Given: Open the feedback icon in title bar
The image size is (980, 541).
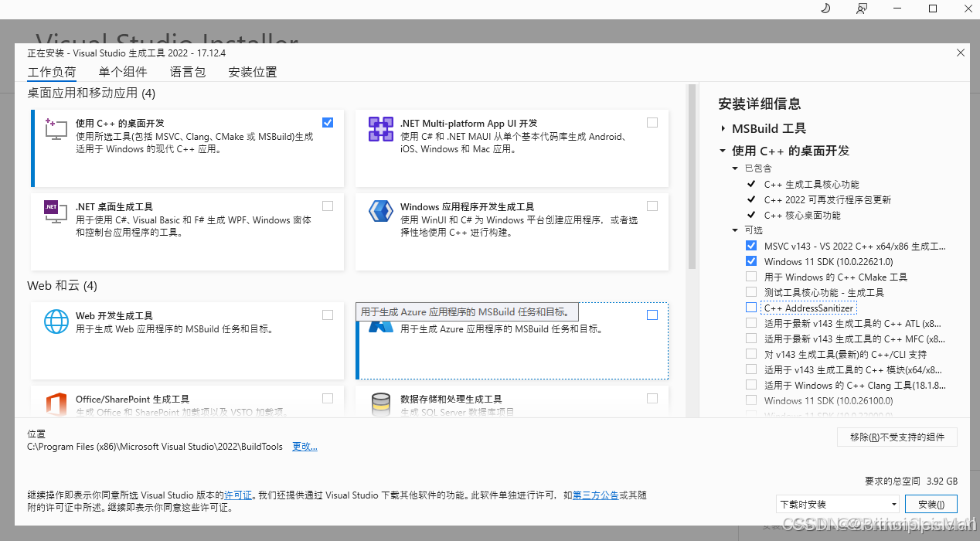Looking at the screenshot, I should pyautogui.click(x=862, y=9).
